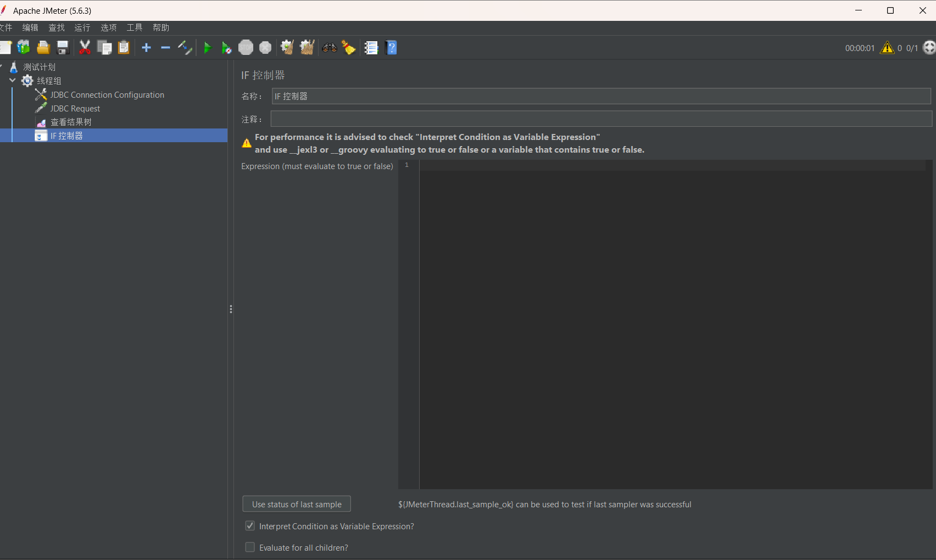Click the JMeterThread.last_sample_ok hint text
The height and width of the screenshot is (560, 936).
tap(544, 505)
